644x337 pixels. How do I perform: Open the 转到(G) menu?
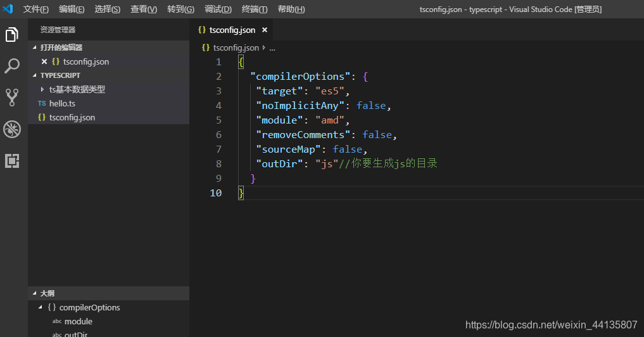[180, 9]
